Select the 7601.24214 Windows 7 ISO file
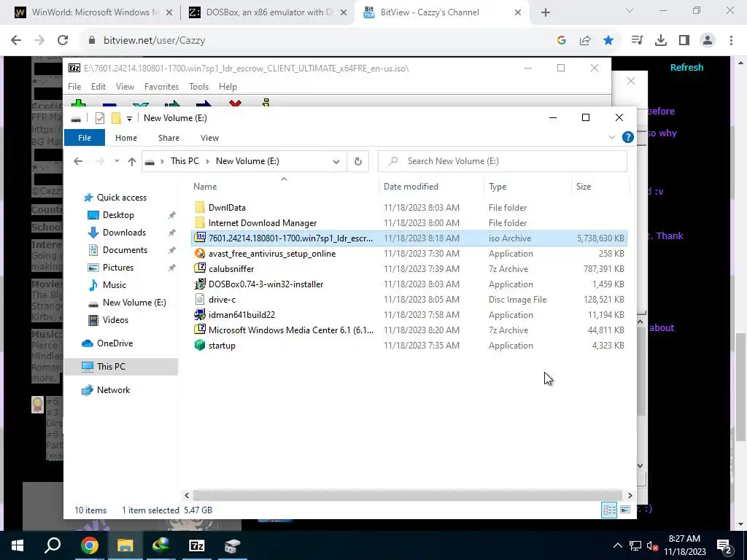Screen dimensions: 747x560 tap(409, 238)
